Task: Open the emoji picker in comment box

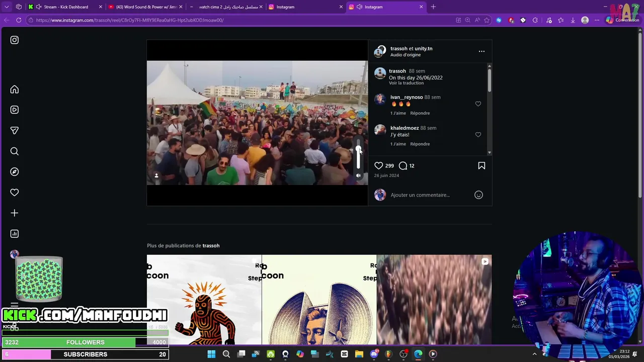Action: (x=478, y=195)
